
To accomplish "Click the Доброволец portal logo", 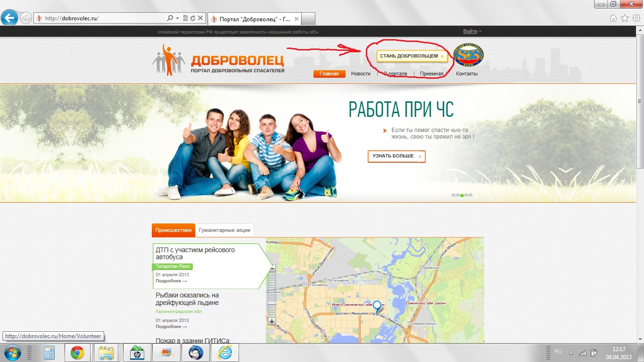I will coord(218,60).
